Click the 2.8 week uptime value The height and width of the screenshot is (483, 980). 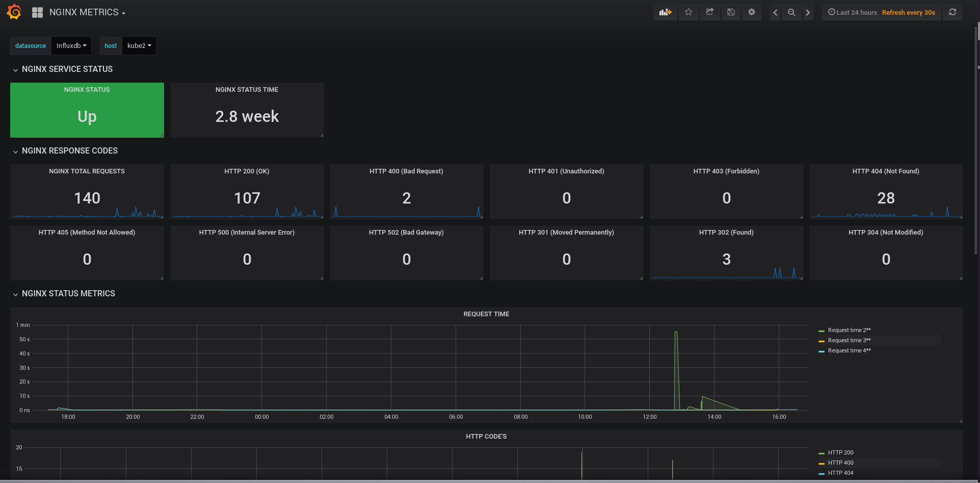[247, 116]
